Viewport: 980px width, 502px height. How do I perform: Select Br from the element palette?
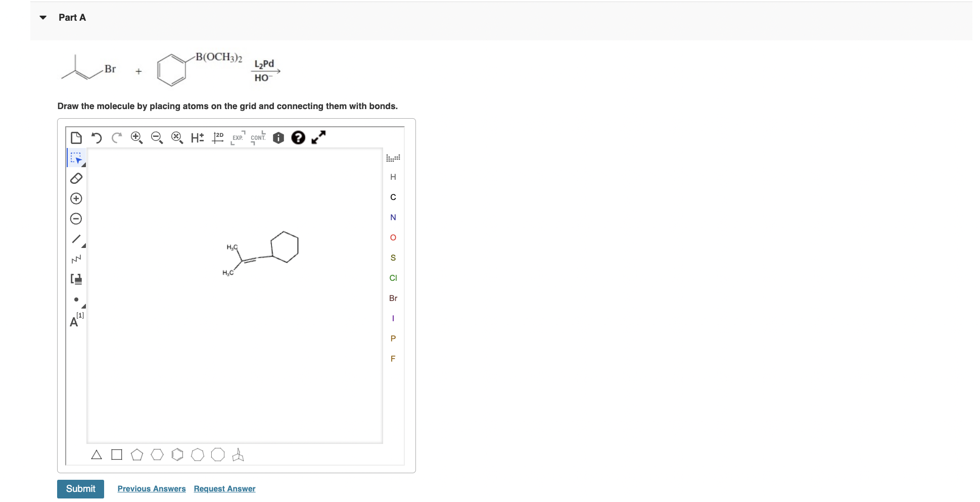393,298
